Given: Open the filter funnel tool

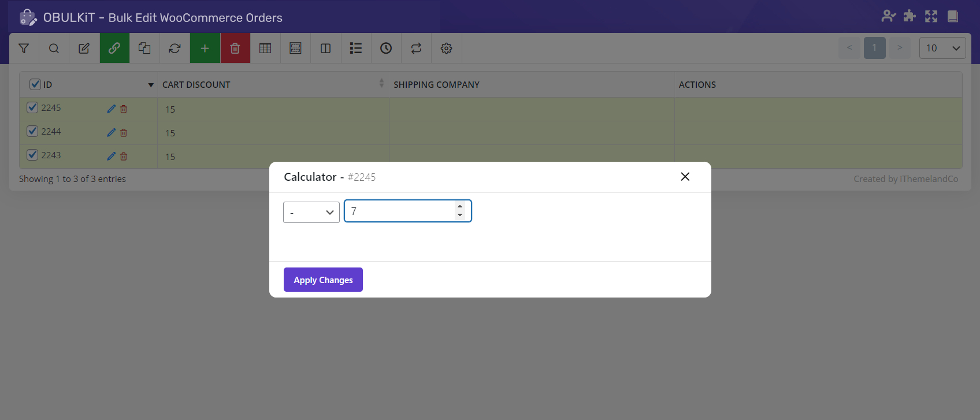Looking at the screenshot, I should click(x=24, y=49).
